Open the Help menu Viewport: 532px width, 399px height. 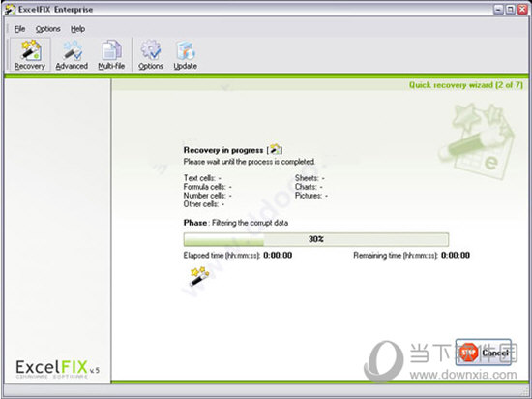tap(77, 29)
